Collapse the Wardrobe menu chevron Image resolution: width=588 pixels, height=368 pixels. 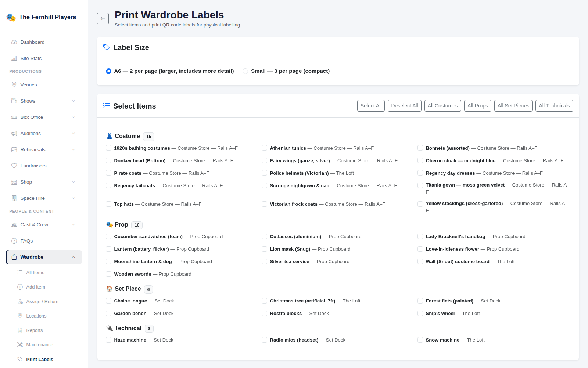tap(73, 257)
